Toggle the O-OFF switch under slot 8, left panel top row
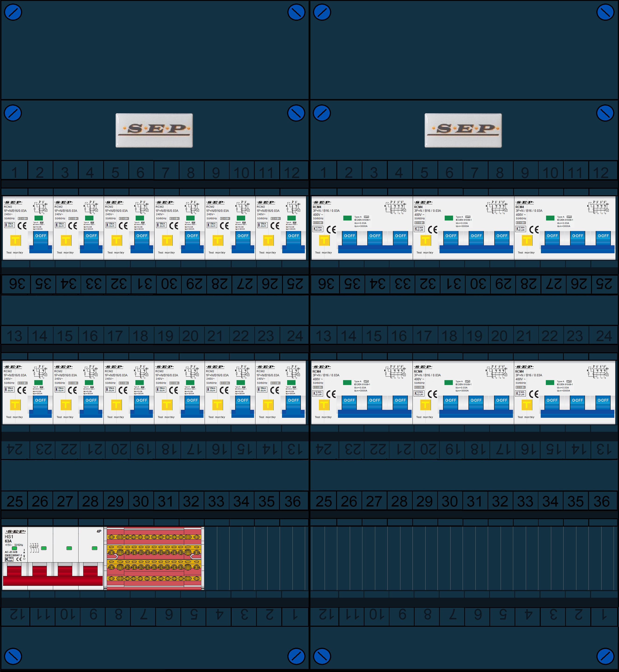The image size is (619, 672). (x=192, y=242)
